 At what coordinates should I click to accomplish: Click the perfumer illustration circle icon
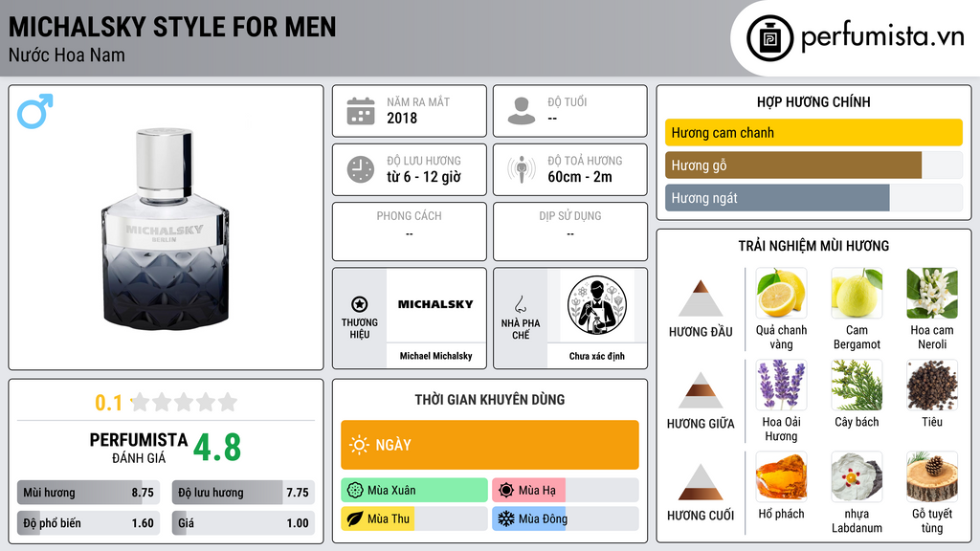tap(597, 305)
